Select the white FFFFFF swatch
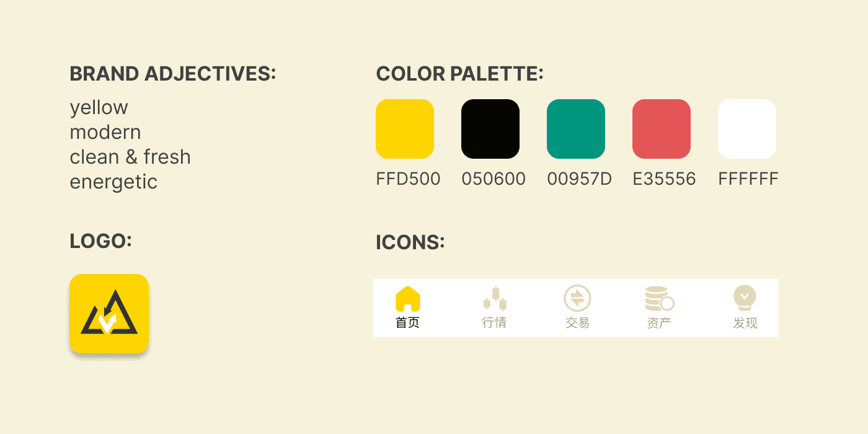Viewport: 868px width, 434px height. tap(747, 129)
